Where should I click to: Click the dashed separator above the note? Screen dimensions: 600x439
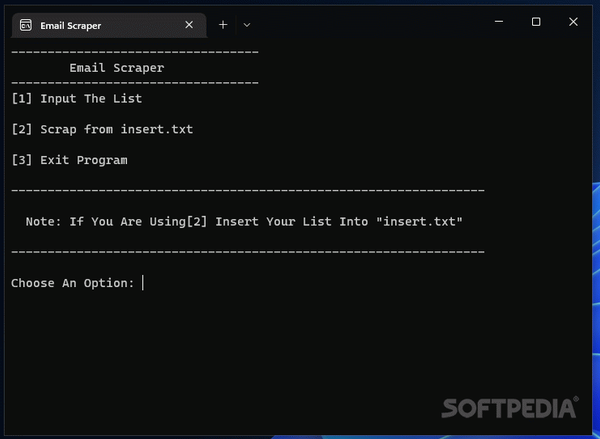pos(247,190)
